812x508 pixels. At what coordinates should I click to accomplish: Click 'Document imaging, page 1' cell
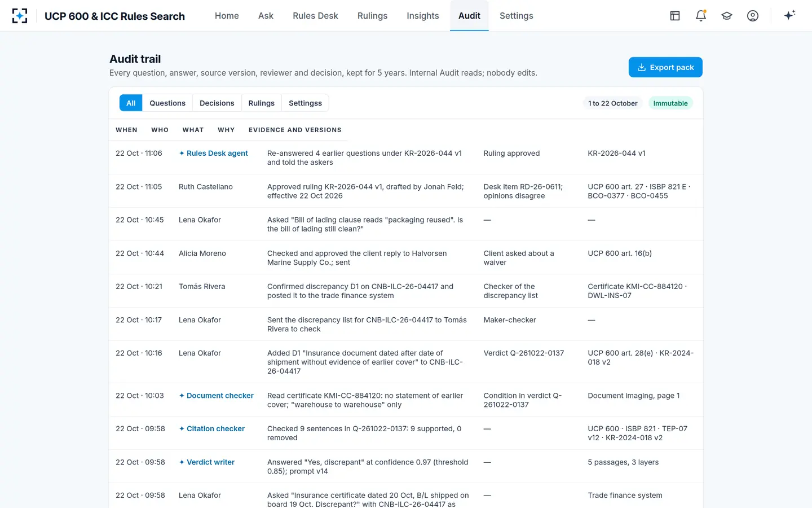click(x=633, y=396)
